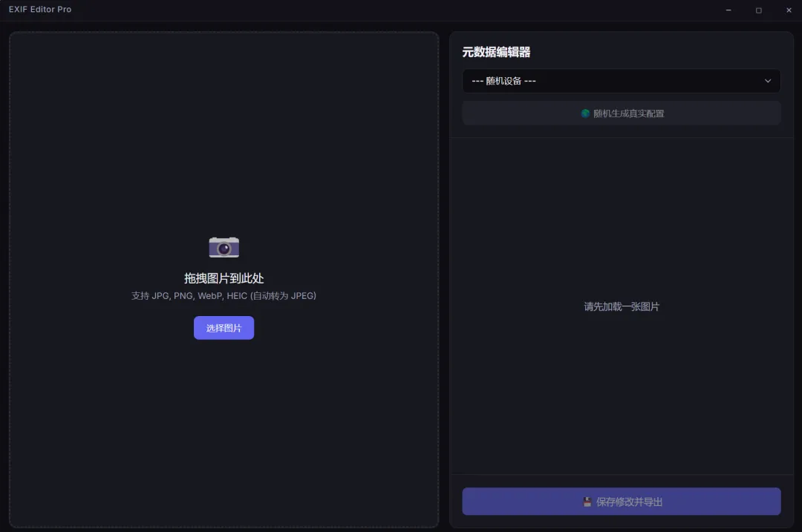Click the empty dashed image drop area above the camera

(x=224, y=133)
